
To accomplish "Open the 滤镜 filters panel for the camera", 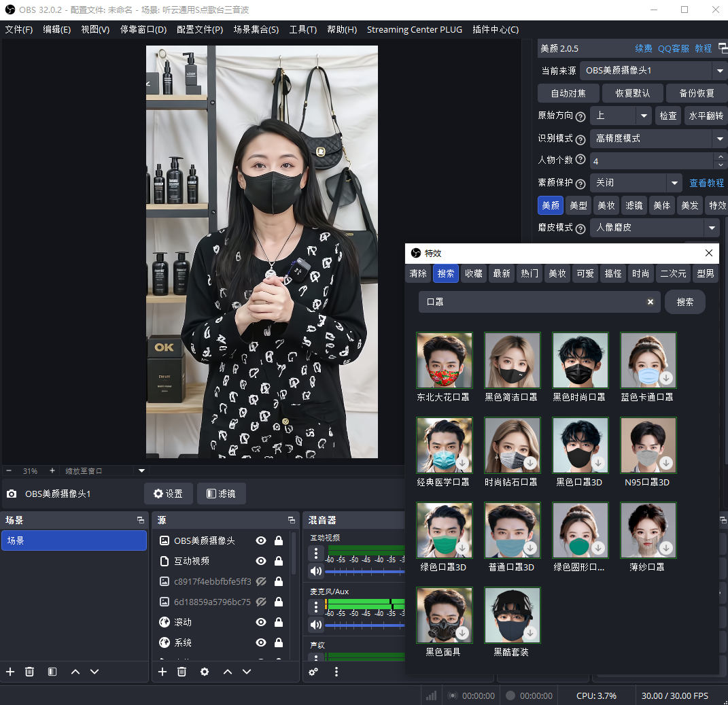I will click(222, 494).
